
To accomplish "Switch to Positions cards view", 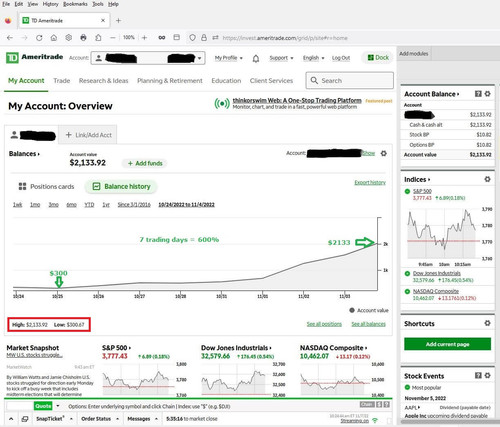I will point(46,186).
